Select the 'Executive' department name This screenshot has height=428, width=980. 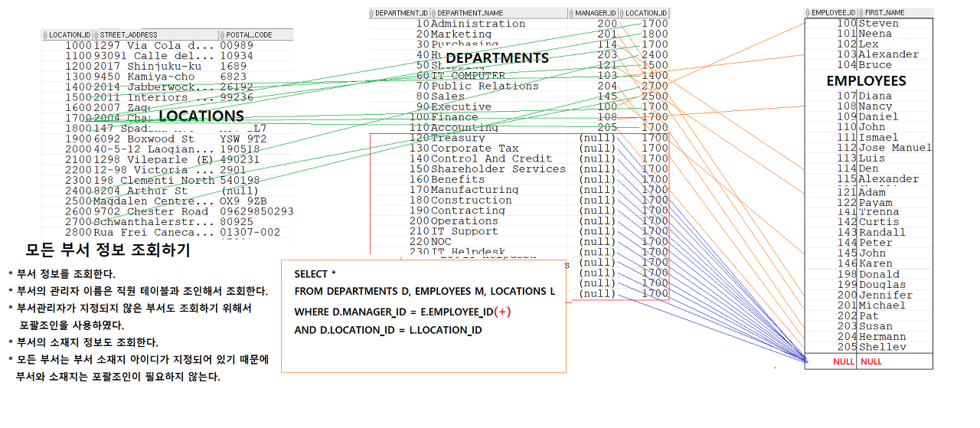461,107
